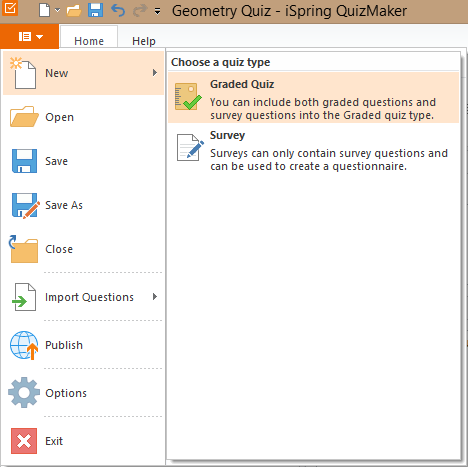Screen dimensions: 468x467
Task: Click the redo arrow in title bar
Action: click(140, 10)
